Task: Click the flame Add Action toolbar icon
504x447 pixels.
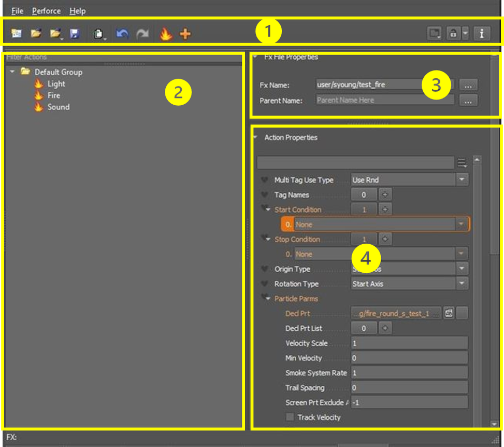Action: [x=166, y=34]
